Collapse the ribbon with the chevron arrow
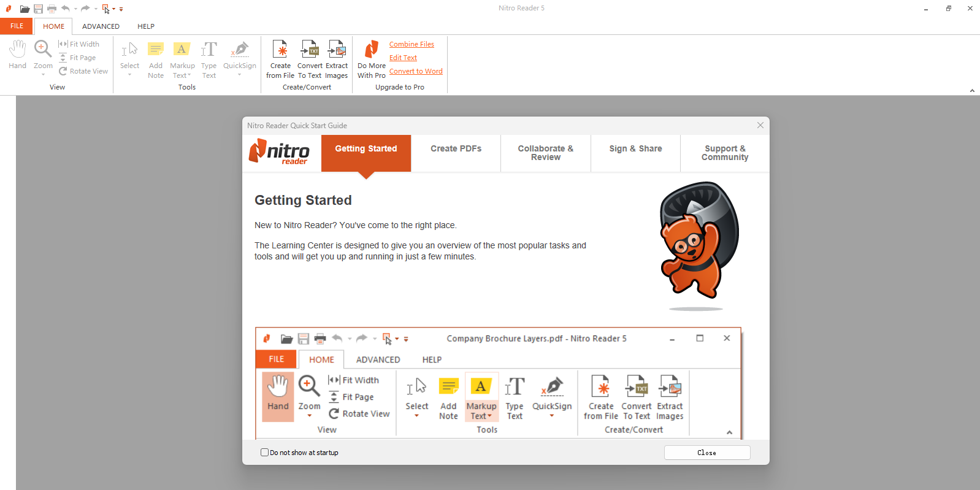Image resolution: width=980 pixels, height=490 pixels. (972, 90)
